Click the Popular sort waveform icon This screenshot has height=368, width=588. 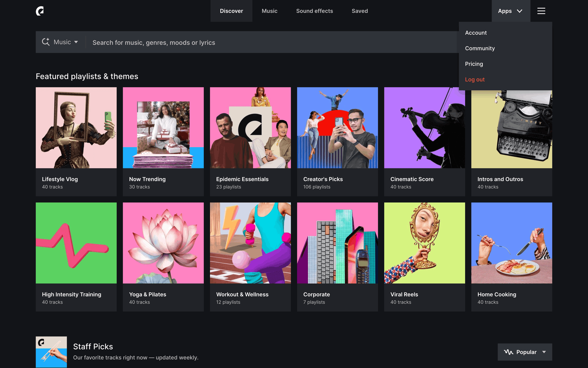(508, 352)
